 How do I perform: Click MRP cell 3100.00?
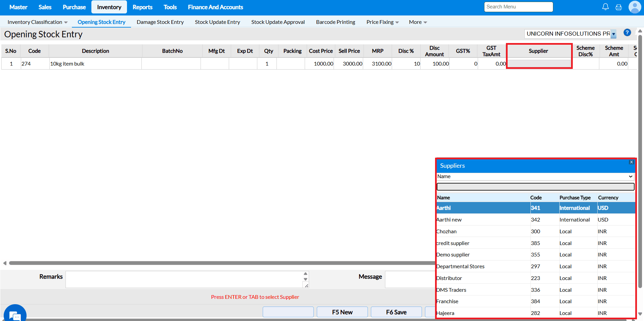tap(378, 64)
